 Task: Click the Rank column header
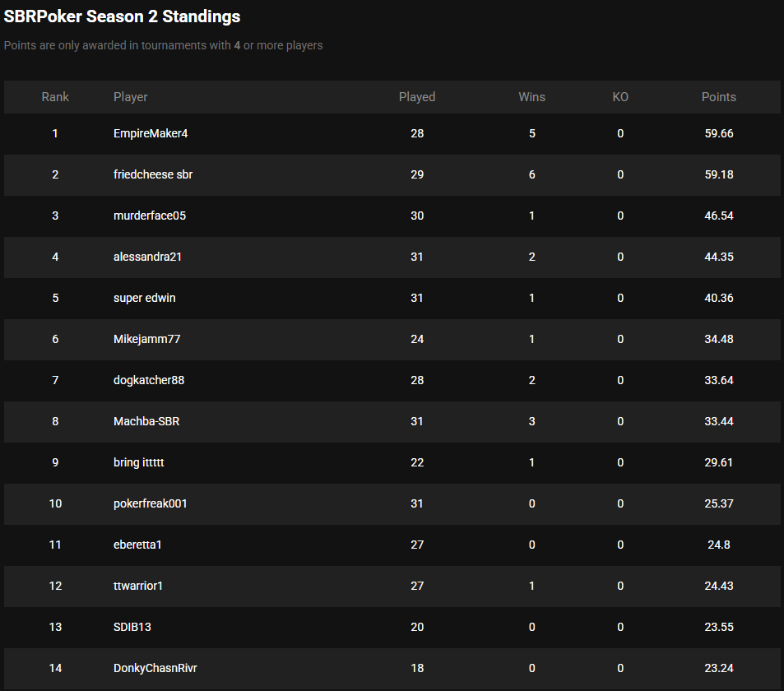pyautogui.click(x=55, y=97)
